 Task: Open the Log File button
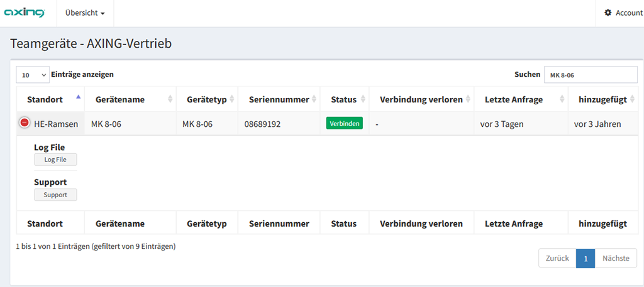coord(55,160)
